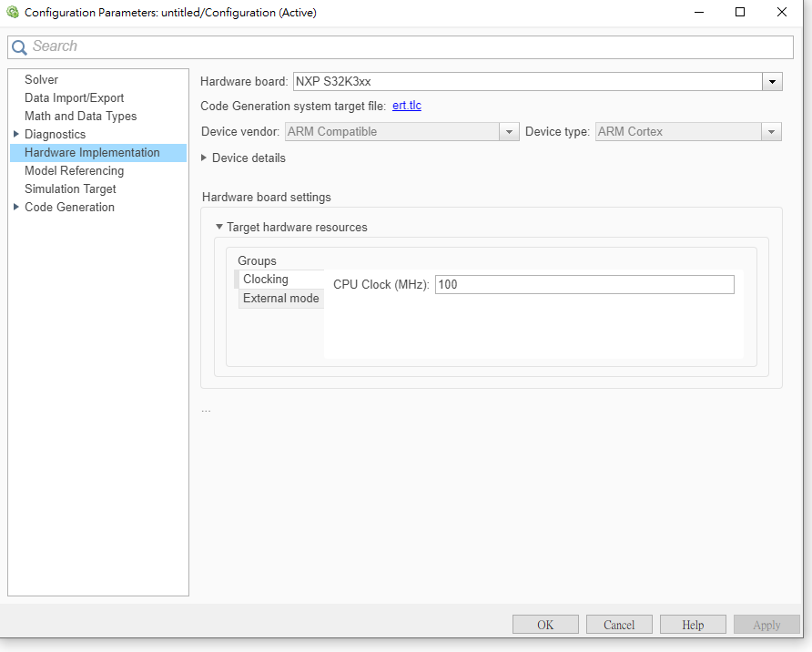This screenshot has height=652, width=812.
Task: Confirm settings with the OK button
Action: [x=545, y=624]
